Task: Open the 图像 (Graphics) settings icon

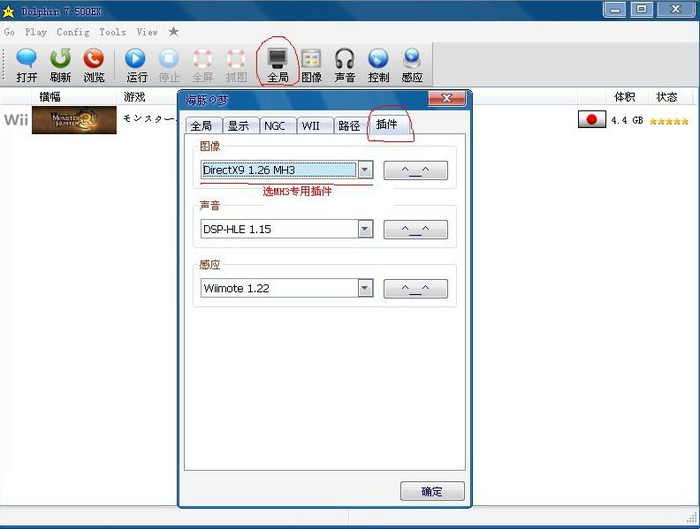Action: 311,64
